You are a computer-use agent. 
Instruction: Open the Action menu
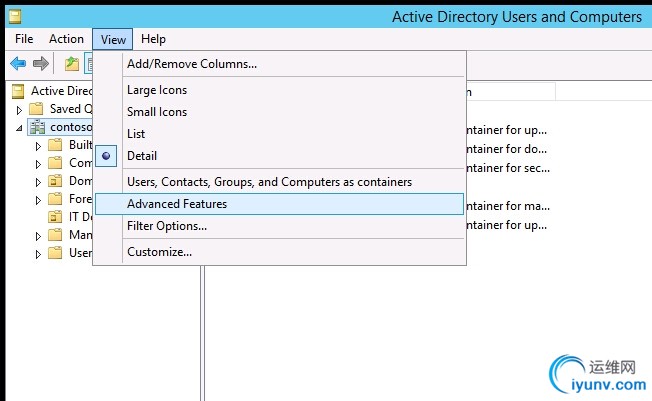(66, 39)
